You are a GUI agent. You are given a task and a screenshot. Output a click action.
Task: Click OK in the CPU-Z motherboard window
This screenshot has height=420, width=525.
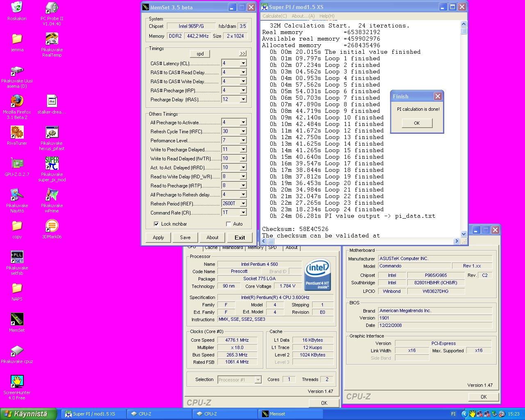tap(484, 397)
